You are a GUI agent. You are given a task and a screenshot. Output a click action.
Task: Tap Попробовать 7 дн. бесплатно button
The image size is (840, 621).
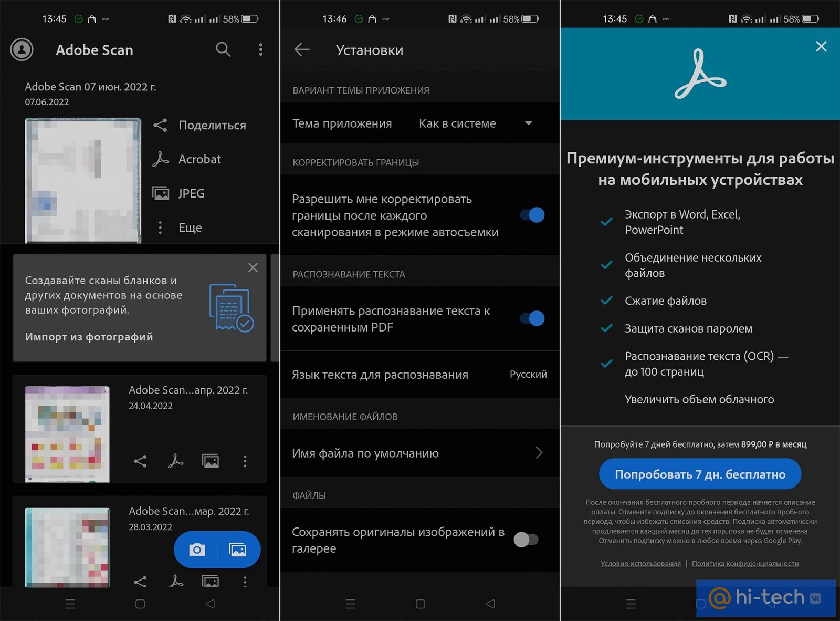[x=700, y=474]
